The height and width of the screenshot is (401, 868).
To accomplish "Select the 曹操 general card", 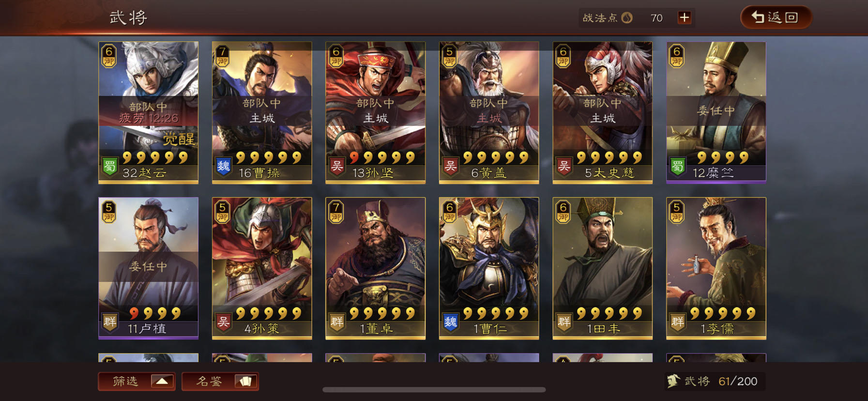I will pyautogui.click(x=262, y=112).
